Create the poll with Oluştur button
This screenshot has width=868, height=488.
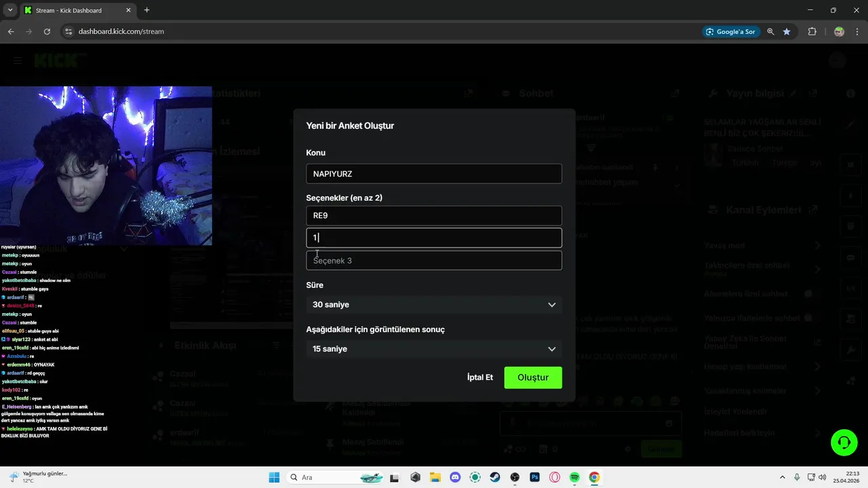click(533, 378)
